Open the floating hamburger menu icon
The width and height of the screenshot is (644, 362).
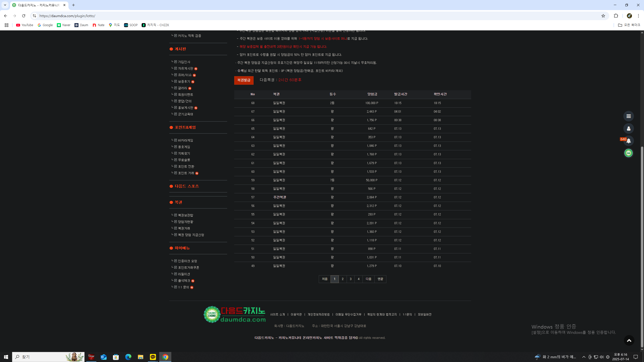click(x=628, y=116)
